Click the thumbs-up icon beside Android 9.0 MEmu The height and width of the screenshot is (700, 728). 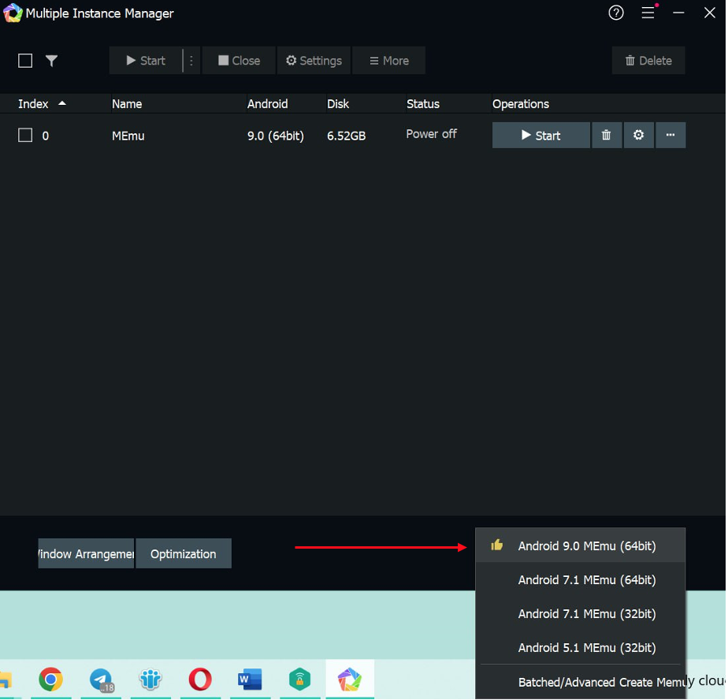click(x=496, y=544)
